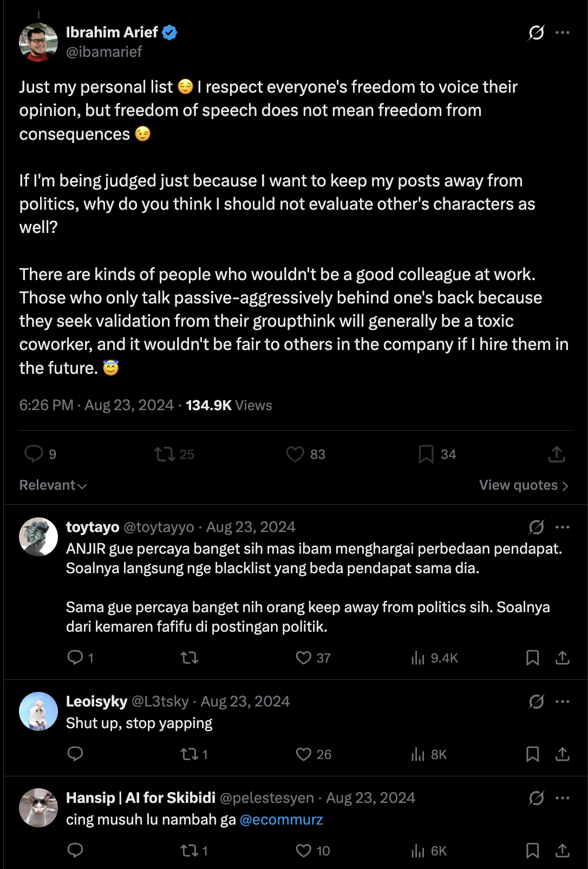Bookmark the main post with 34 bookmarks
Viewport: 588px width, 869px height.
click(x=426, y=454)
